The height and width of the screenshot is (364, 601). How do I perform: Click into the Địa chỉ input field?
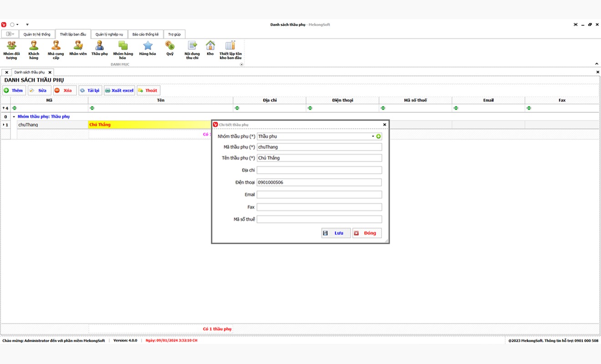pyautogui.click(x=319, y=170)
